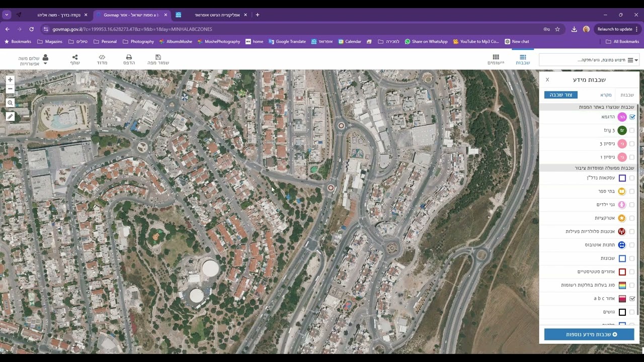
Task: Uncheck the הדגמא layer checkbox
Action: click(x=632, y=117)
